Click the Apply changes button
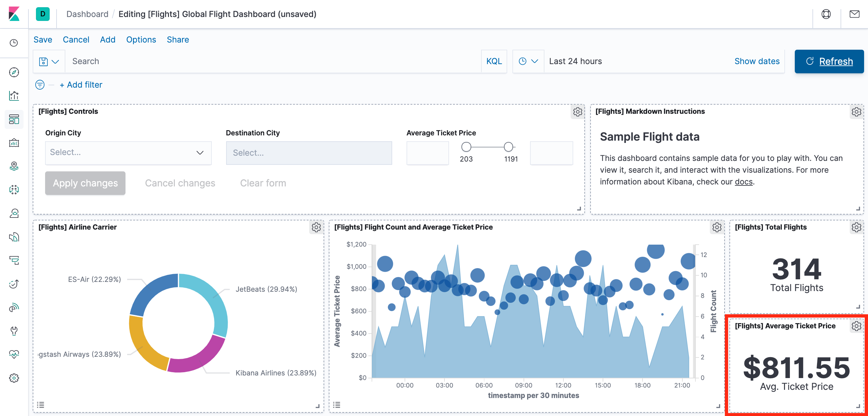 (85, 183)
